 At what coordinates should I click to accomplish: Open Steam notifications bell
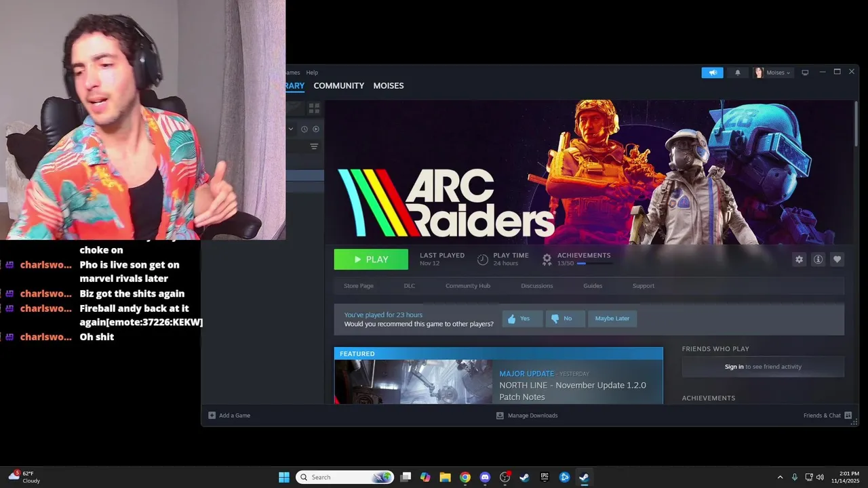(738, 73)
